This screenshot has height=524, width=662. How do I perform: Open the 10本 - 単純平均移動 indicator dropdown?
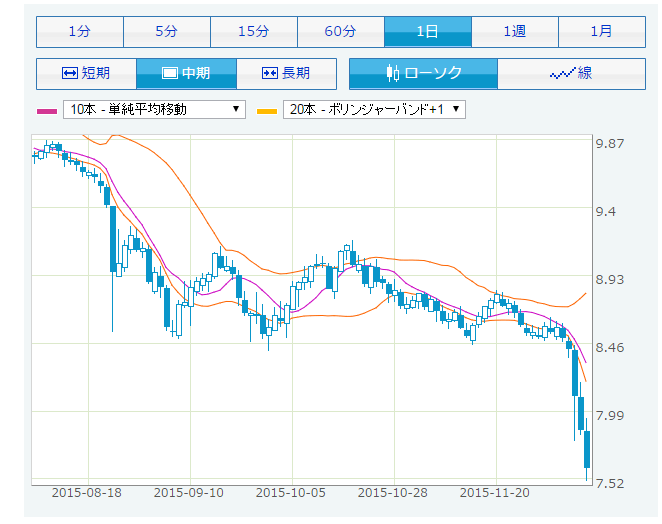[155, 110]
